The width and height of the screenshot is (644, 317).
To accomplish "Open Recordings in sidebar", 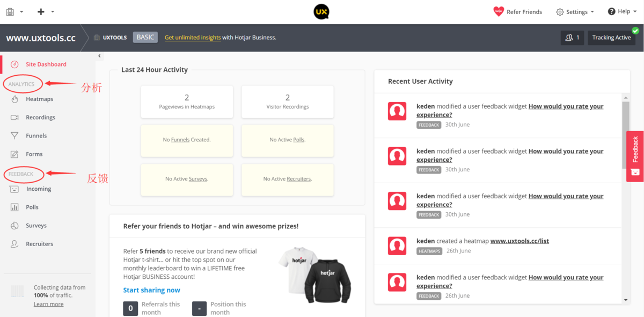I will pyautogui.click(x=41, y=118).
